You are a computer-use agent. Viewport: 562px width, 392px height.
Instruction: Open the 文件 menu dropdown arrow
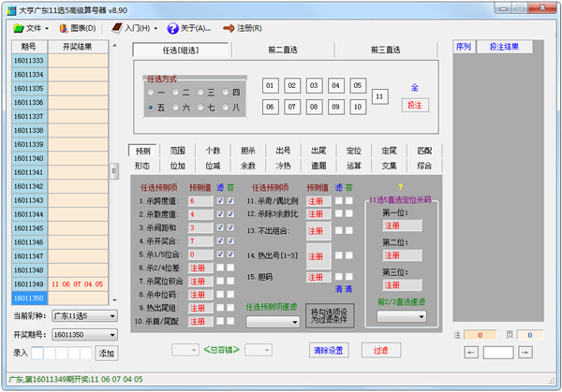(x=47, y=29)
